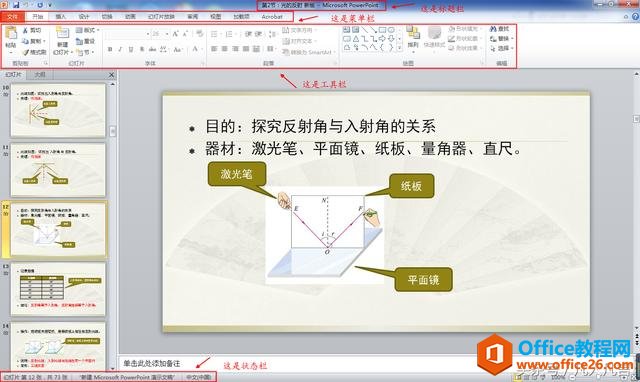Click the notes field 单击此处添加备注
640x382 pixels.
click(152, 363)
